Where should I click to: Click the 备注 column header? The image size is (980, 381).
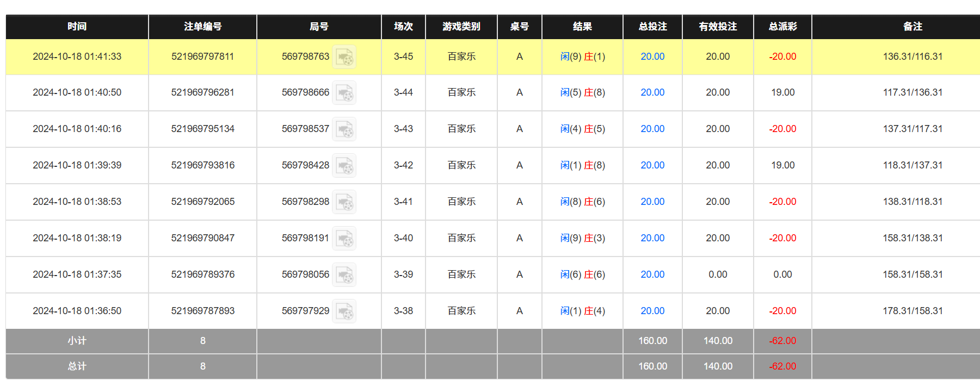click(913, 27)
